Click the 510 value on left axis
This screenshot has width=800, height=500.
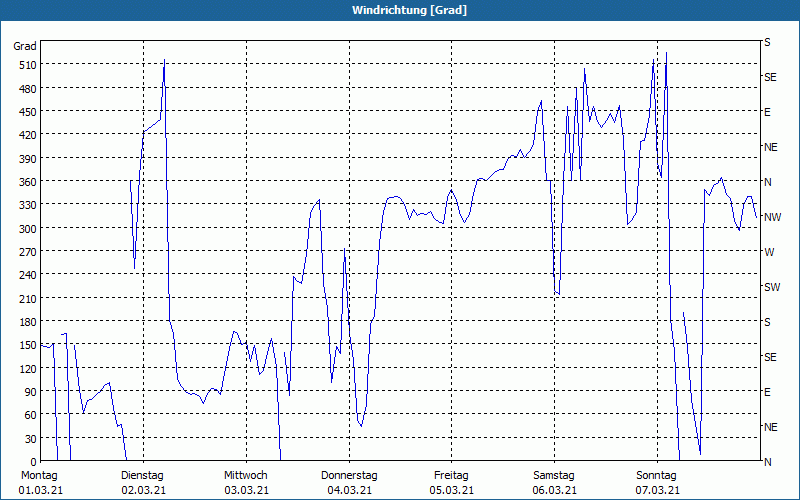[28, 65]
